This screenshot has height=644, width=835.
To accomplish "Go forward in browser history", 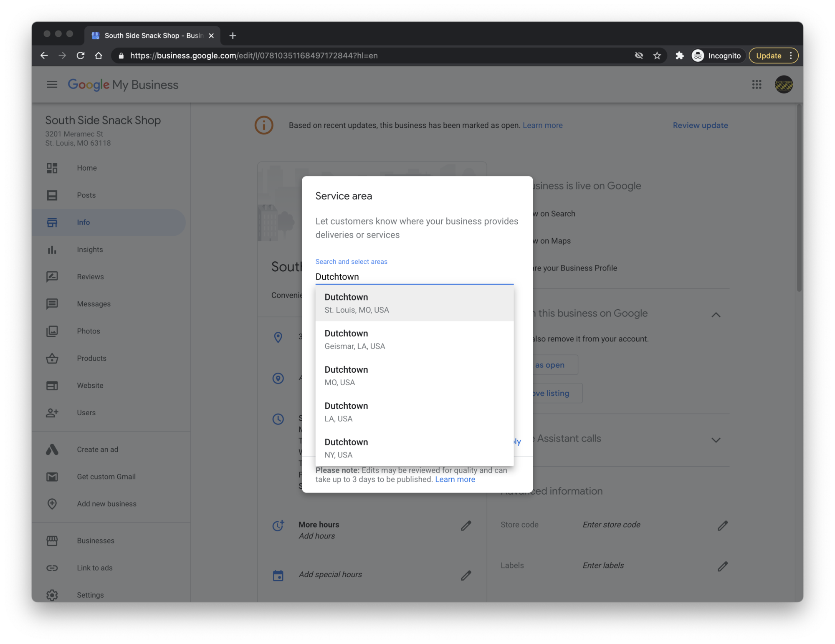I will pyautogui.click(x=62, y=56).
